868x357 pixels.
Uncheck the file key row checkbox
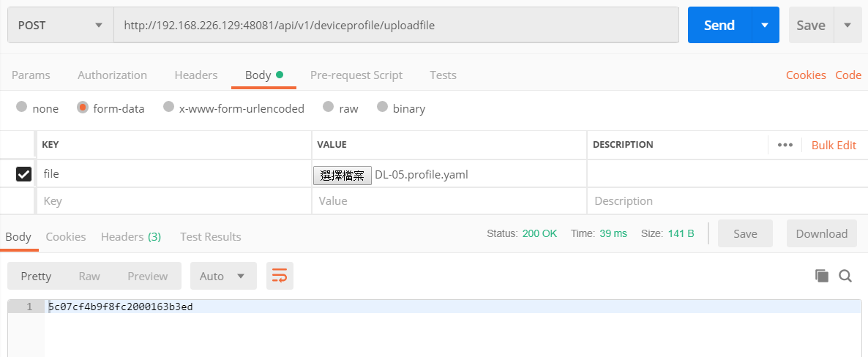pos(23,174)
